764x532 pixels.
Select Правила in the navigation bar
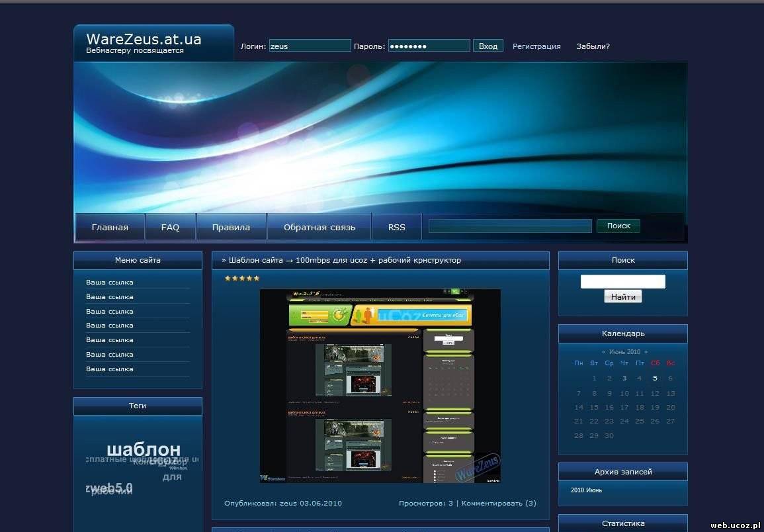[231, 227]
